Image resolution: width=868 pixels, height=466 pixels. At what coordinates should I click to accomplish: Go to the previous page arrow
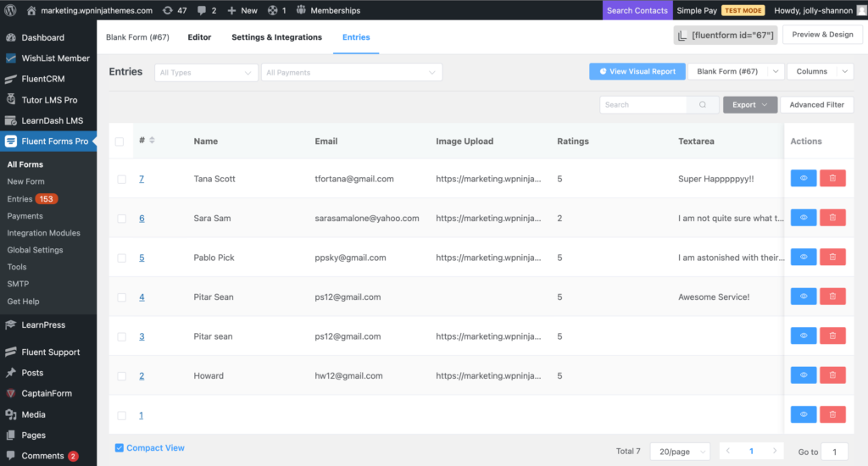(728, 451)
